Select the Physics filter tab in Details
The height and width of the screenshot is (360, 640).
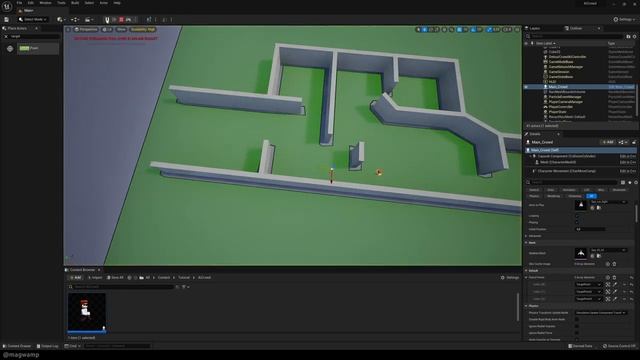tap(534, 196)
